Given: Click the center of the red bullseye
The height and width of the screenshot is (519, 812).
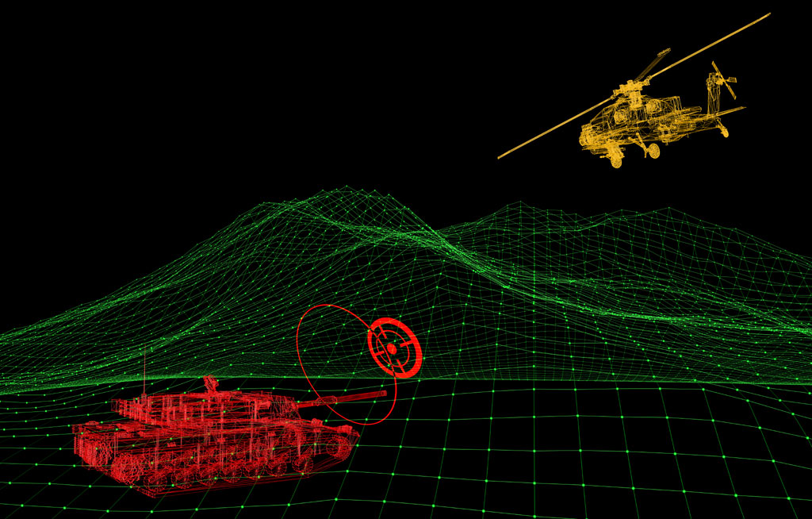Looking at the screenshot, I should coord(391,348).
